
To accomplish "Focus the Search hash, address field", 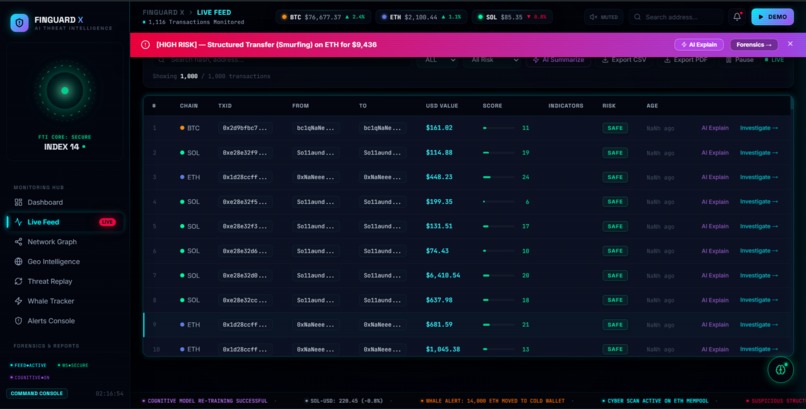I will click(x=280, y=60).
